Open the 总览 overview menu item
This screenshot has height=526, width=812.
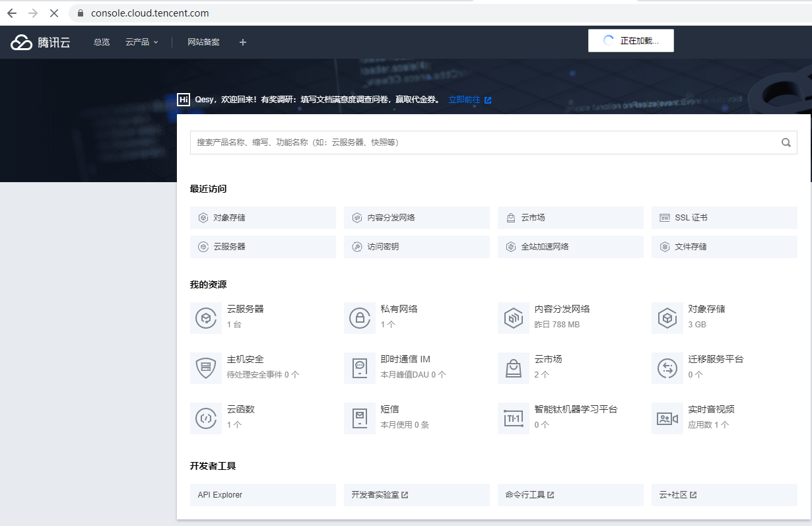102,42
